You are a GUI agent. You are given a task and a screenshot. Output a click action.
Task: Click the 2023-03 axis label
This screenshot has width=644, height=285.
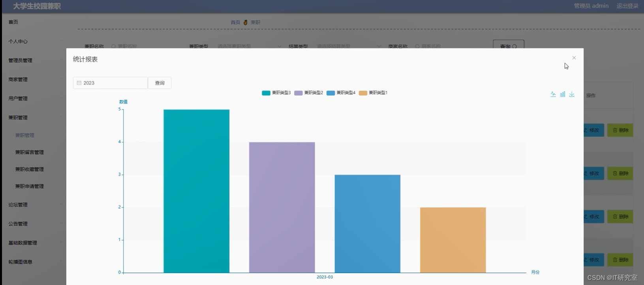pyautogui.click(x=325, y=277)
